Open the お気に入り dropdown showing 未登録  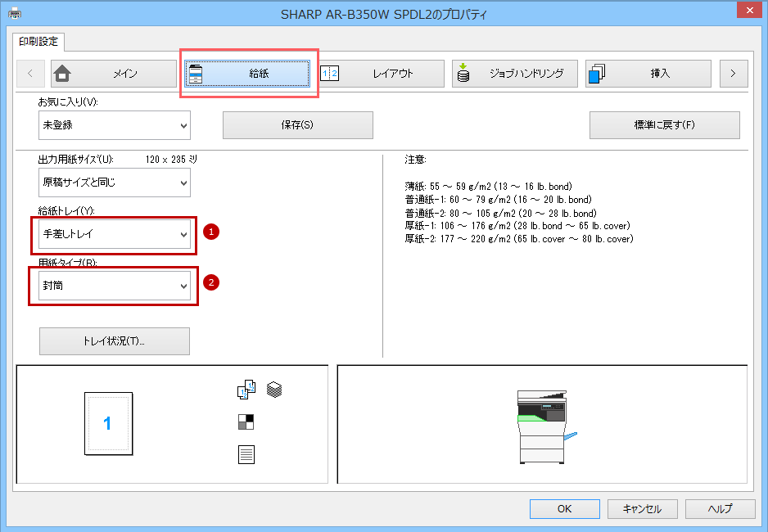115,125
